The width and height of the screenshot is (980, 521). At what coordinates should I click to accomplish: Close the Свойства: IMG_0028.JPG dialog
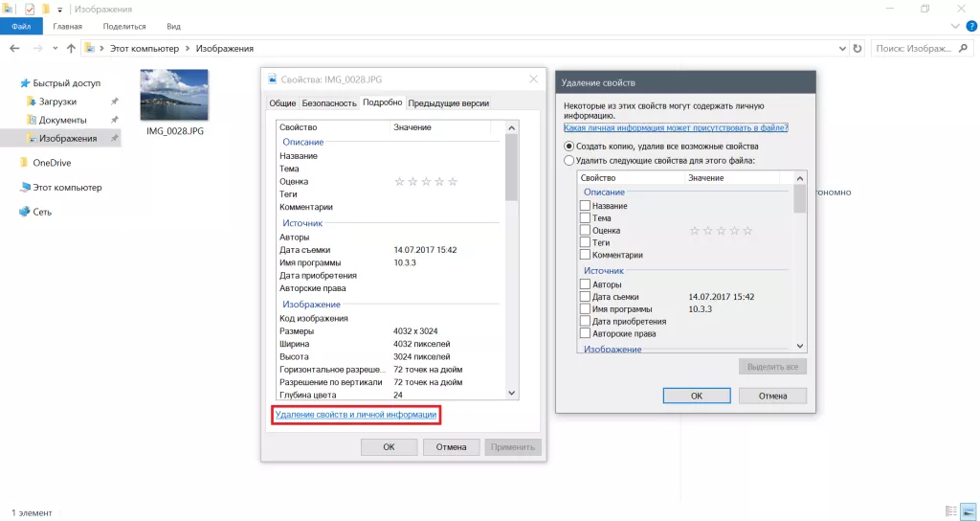[533, 79]
